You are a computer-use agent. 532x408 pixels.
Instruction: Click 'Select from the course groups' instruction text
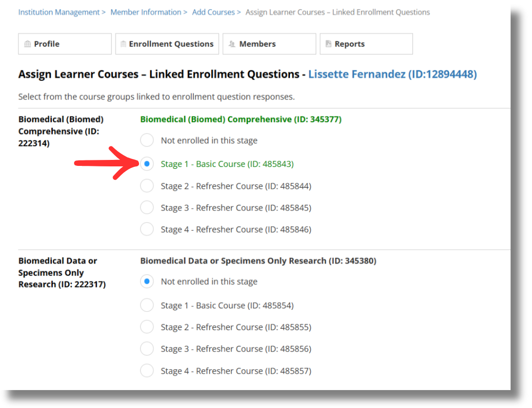click(x=156, y=97)
